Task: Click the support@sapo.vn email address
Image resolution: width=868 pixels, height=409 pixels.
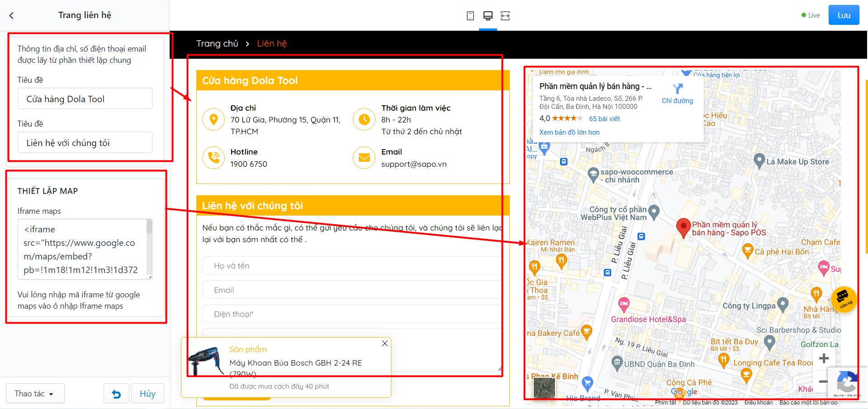Action: 414,164
